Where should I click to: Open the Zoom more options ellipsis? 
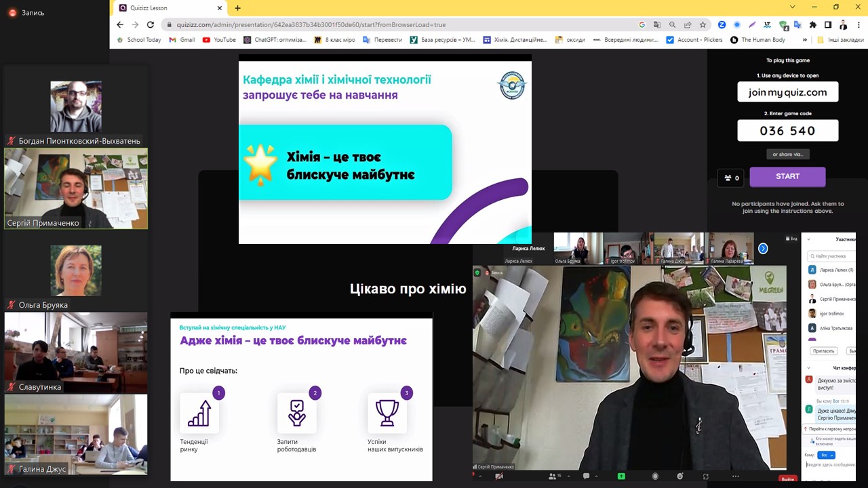coord(736,476)
